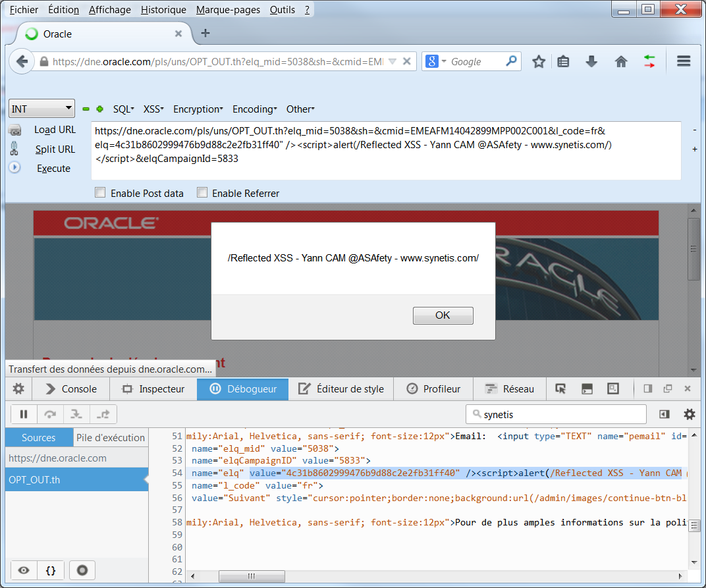The height and width of the screenshot is (588, 706).
Task: Switch to the Profileur tab
Action: click(433, 388)
